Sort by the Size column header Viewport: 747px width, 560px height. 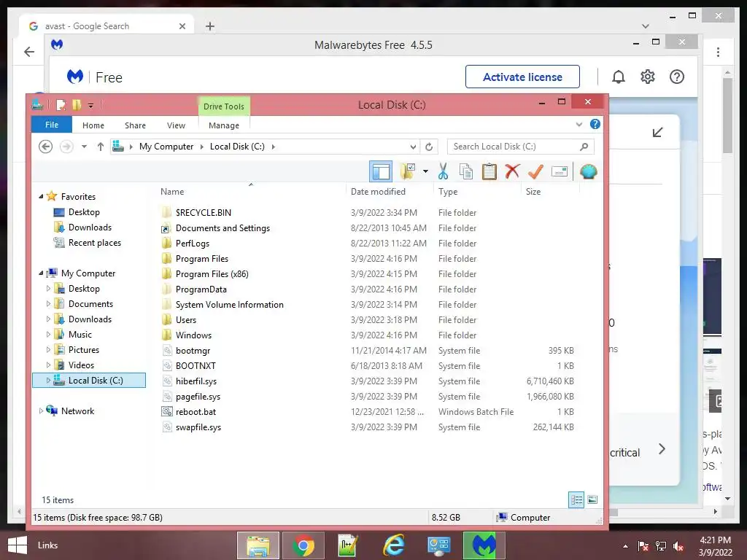click(551, 191)
